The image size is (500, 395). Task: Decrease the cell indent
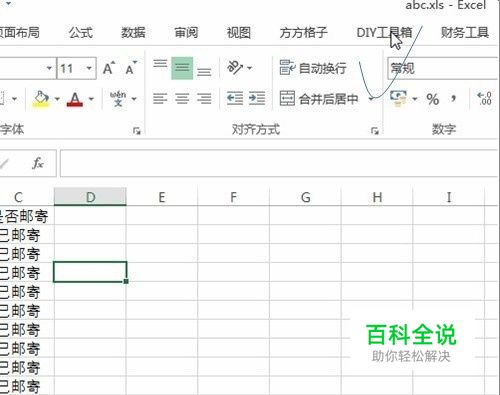(x=235, y=99)
